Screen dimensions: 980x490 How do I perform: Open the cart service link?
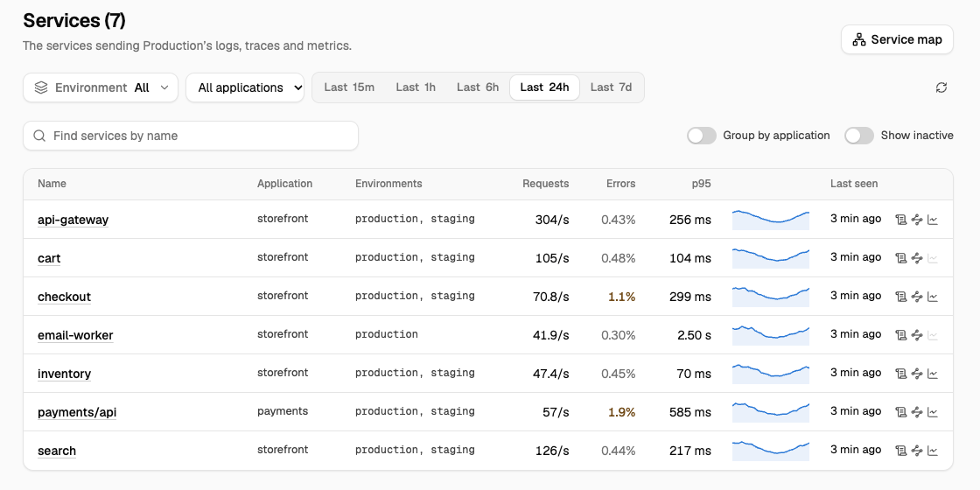[x=49, y=259]
